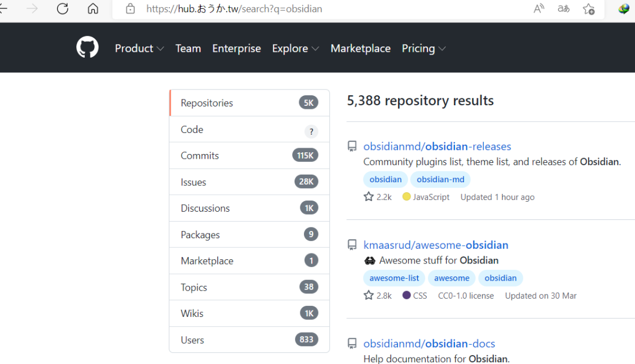Click the browser forward arrow

pyautogui.click(x=32, y=8)
